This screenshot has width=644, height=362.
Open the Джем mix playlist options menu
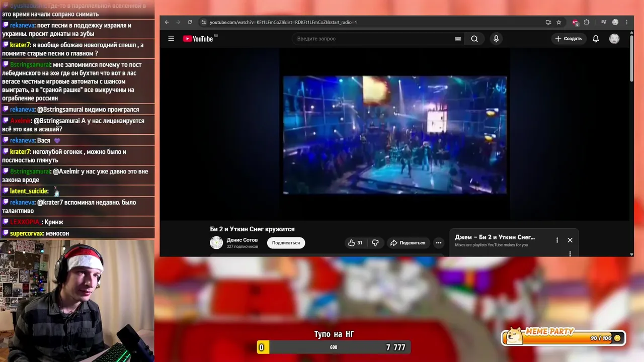pos(557,240)
